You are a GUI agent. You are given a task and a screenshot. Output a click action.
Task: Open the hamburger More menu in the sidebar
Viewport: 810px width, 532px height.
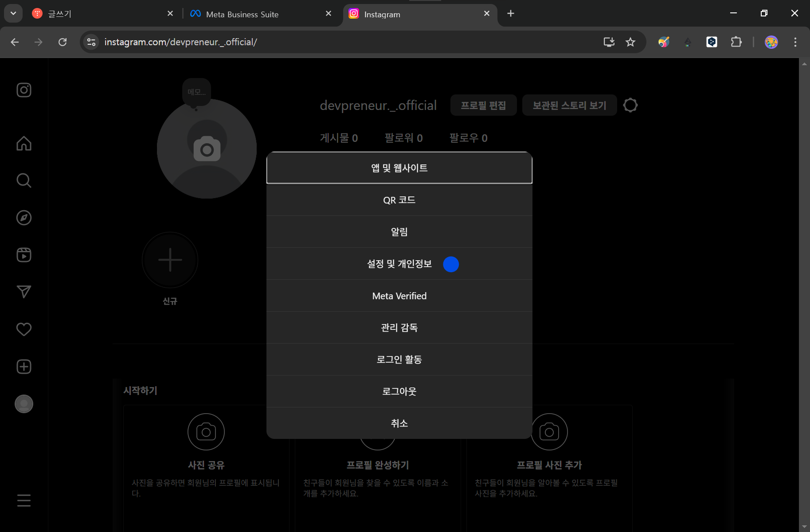click(24, 501)
